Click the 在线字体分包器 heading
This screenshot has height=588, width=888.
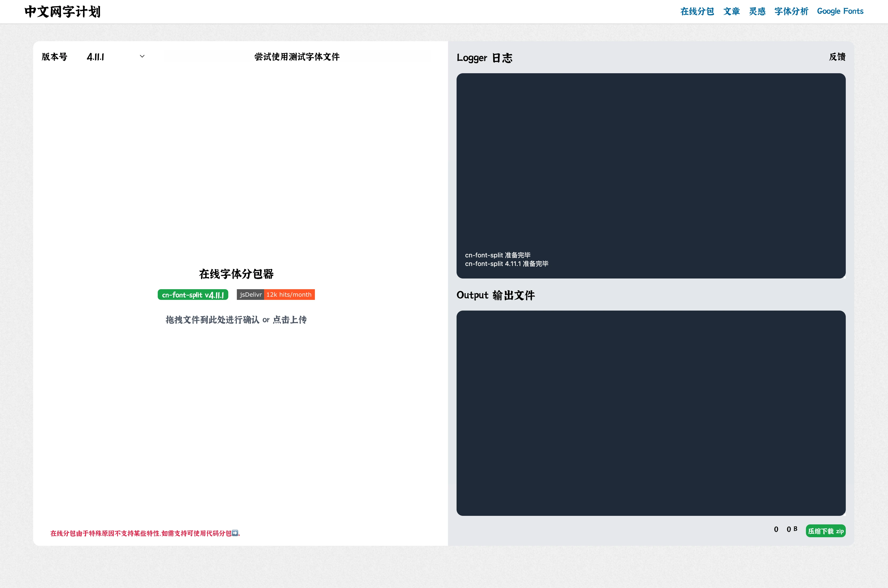coord(236,274)
